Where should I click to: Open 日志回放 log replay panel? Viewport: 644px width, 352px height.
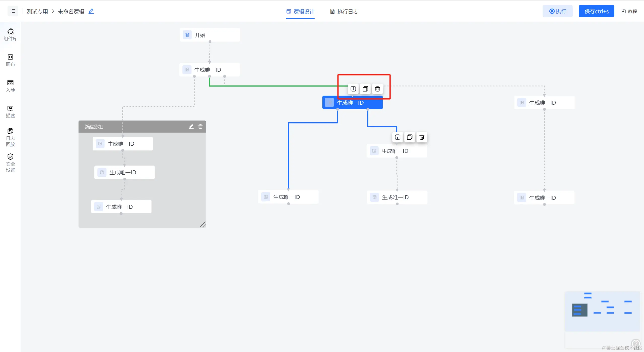(x=10, y=137)
